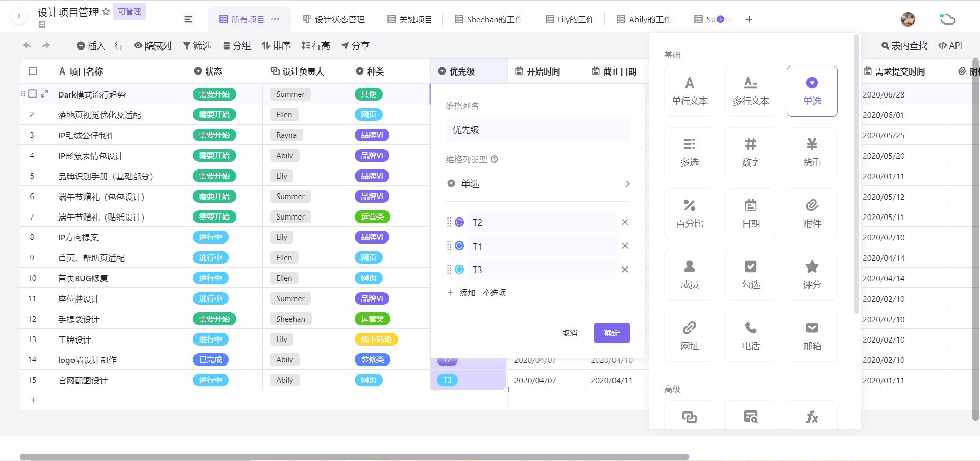Select the radio button next to option T1
The image size is (980, 461).
pyautogui.click(x=459, y=246)
